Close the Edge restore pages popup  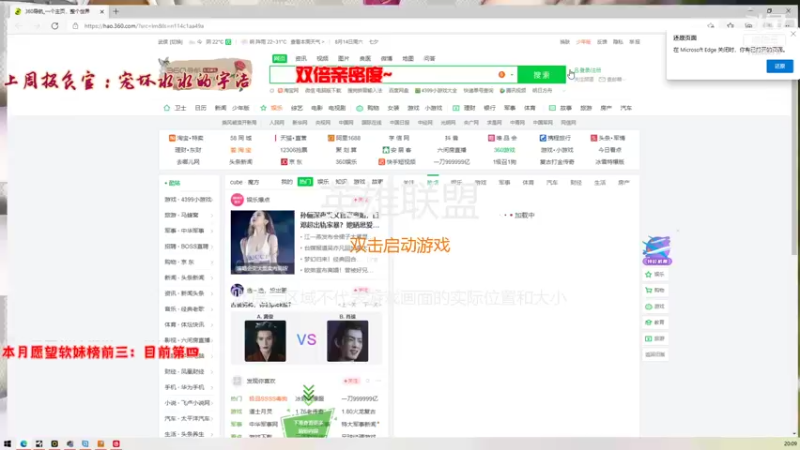[x=793, y=34]
